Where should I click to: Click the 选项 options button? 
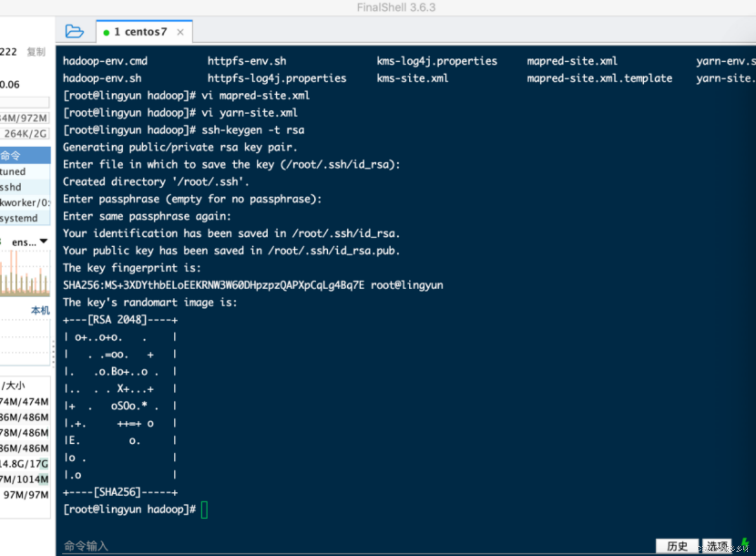[x=717, y=546]
